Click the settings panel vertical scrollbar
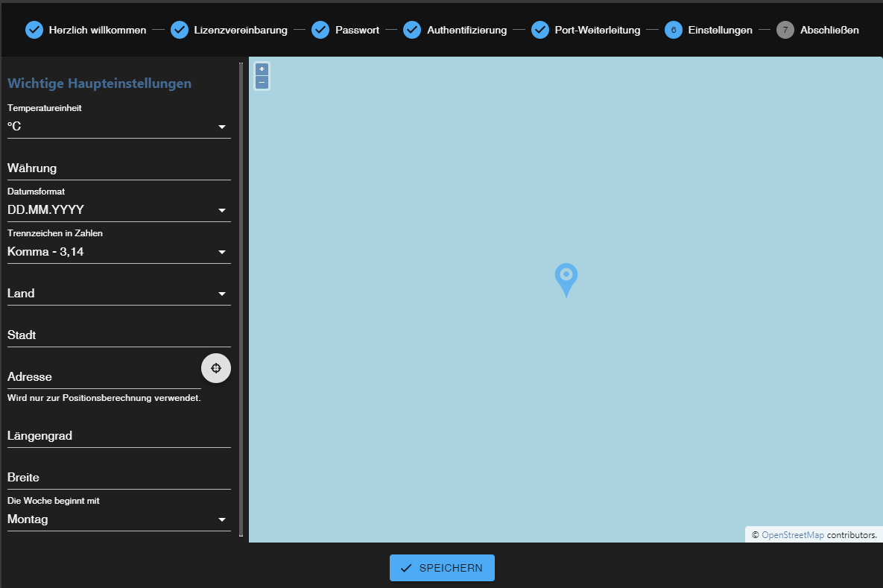The image size is (883, 588). [x=241, y=300]
